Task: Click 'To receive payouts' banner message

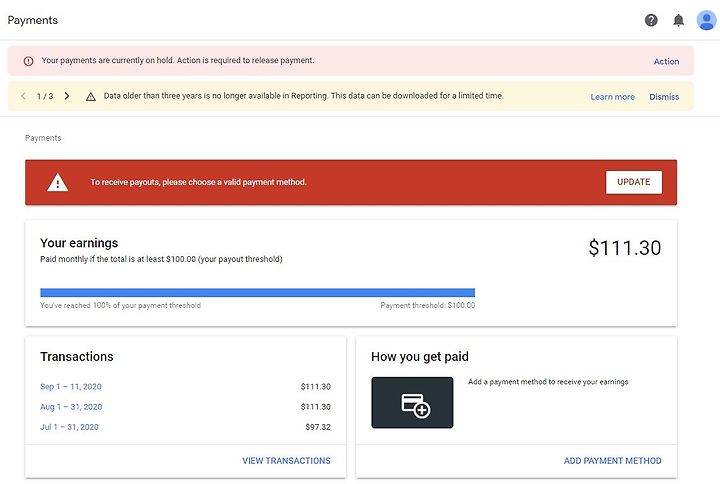Action: coord(198,182)
